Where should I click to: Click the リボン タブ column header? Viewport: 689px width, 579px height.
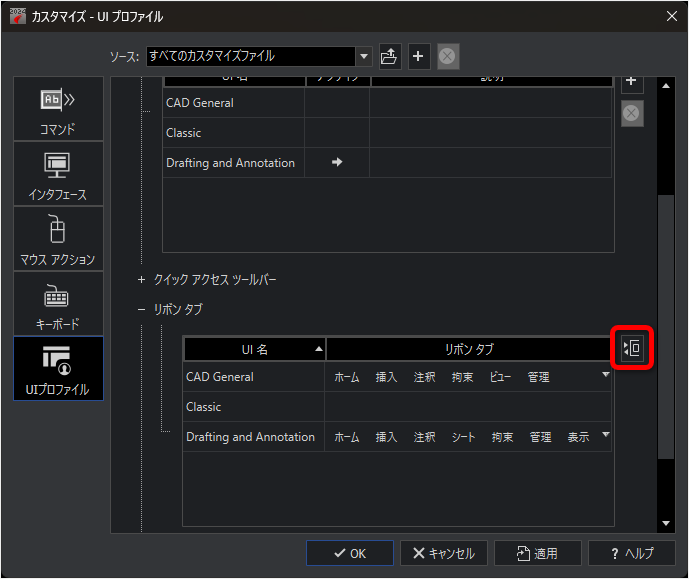click(469, 349)
